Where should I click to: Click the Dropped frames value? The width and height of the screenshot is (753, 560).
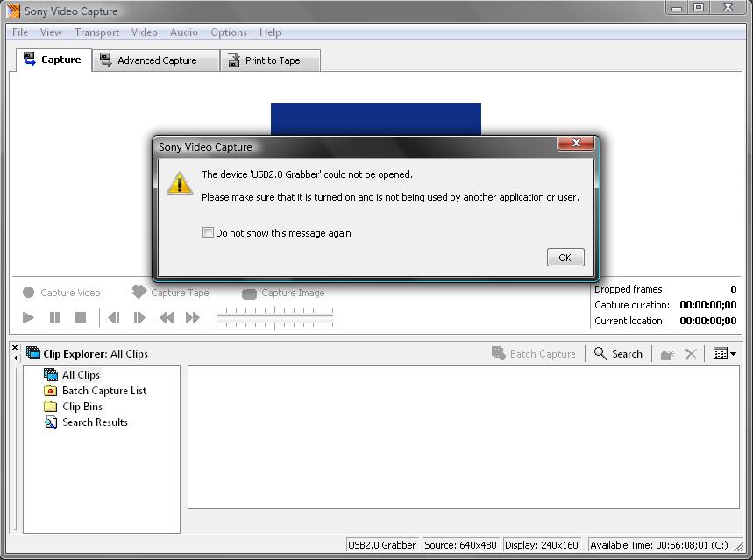734,289
